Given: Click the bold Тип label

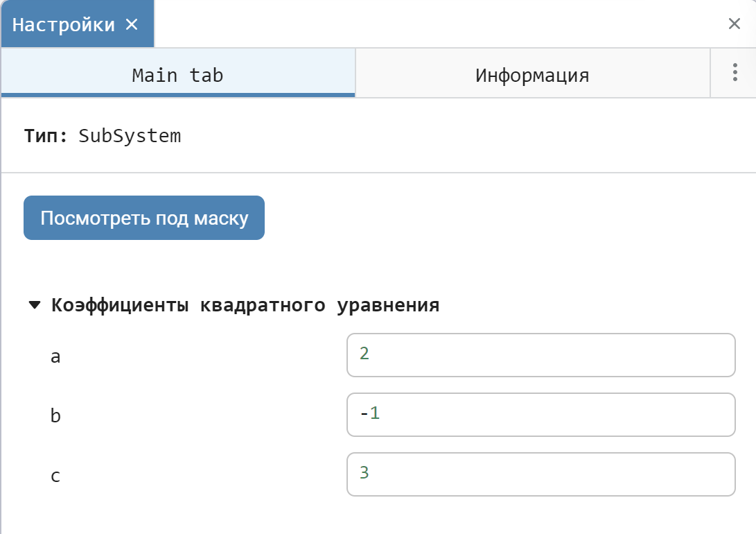Looking at the screenshot, I should click(x=46, y=136).
